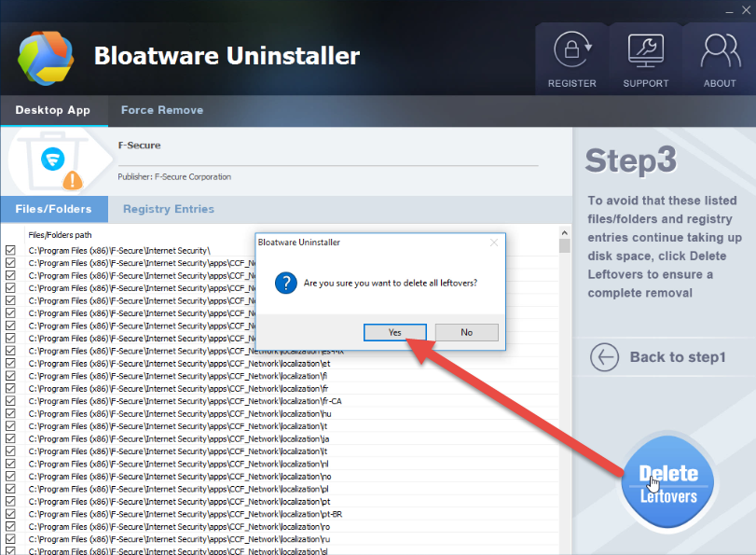Open the Force Remove tab
Image resolution: width=756 pixels, height=555 pixels.
point(162,110)
